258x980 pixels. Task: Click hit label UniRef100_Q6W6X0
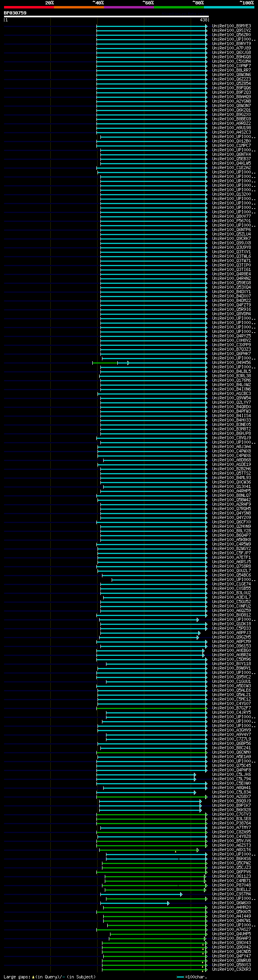231,903
